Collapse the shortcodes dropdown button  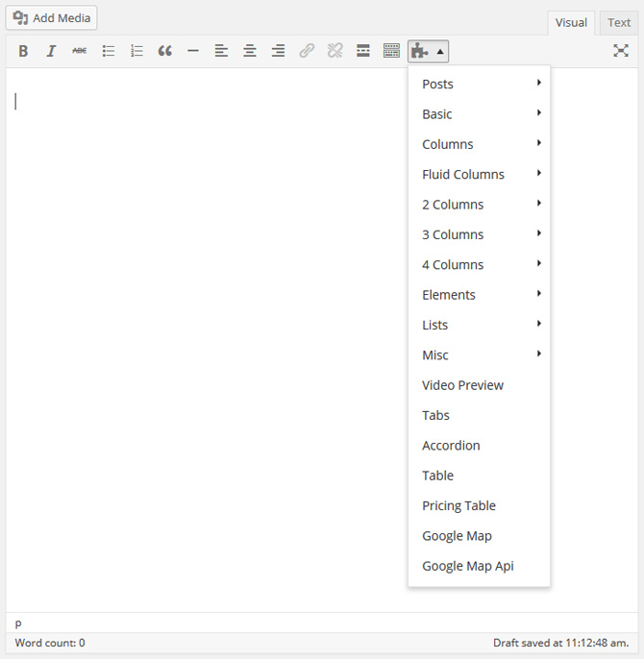pos(428,51)
